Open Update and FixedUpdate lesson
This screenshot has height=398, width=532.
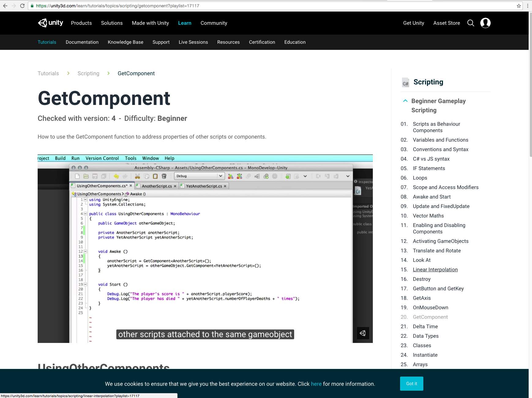click(x=441, y=206)
